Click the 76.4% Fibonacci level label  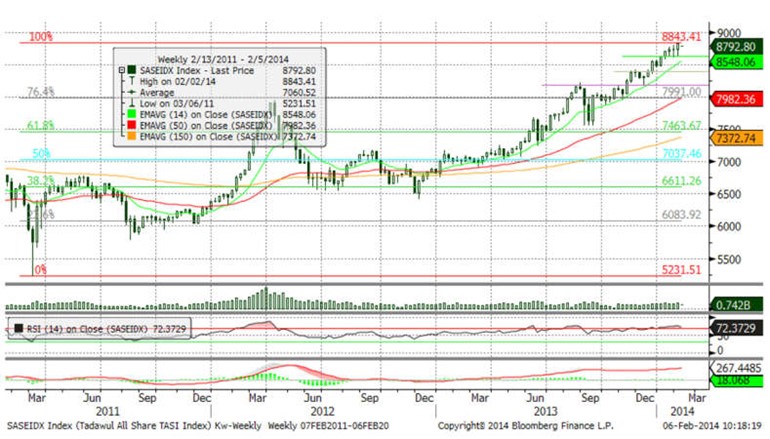pos(41,92)
